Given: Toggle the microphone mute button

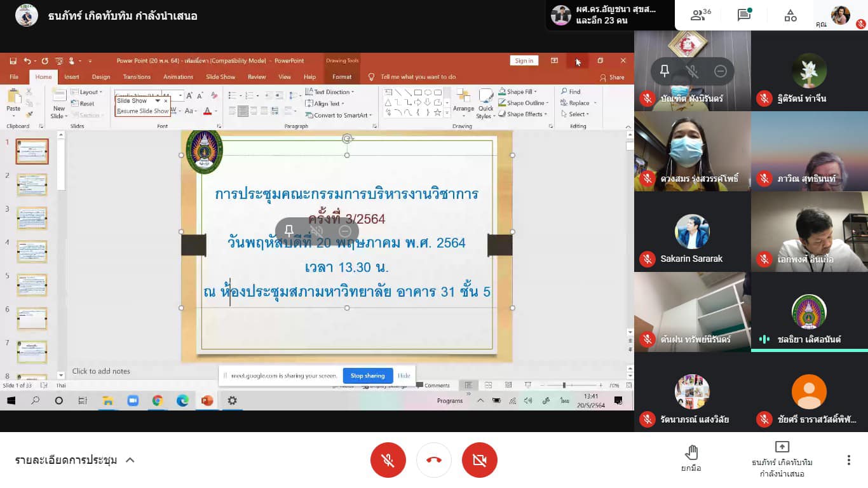Looking at the screenshot, I should (388, 460).
